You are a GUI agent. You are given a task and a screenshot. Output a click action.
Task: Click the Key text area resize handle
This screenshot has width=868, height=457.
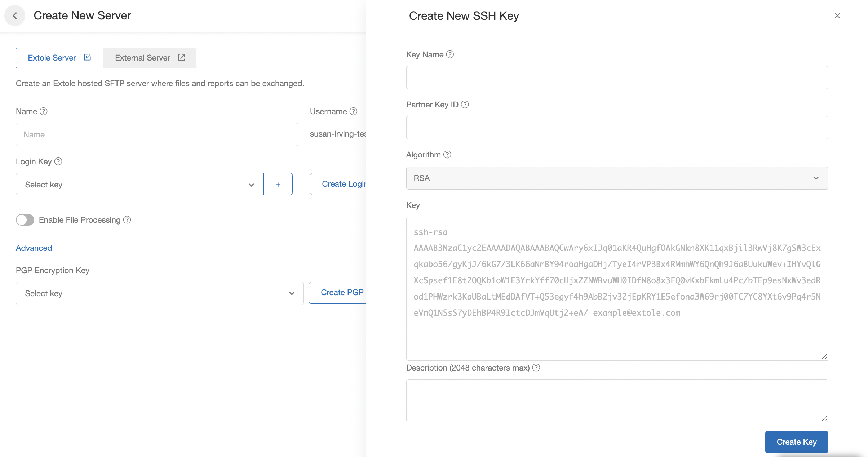coord(824,357)
